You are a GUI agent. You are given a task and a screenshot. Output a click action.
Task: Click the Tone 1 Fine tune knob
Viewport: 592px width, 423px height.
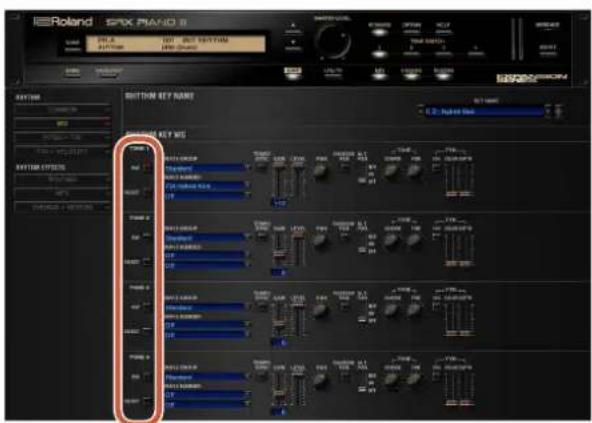pyautogui.click(x=415, y=171)
